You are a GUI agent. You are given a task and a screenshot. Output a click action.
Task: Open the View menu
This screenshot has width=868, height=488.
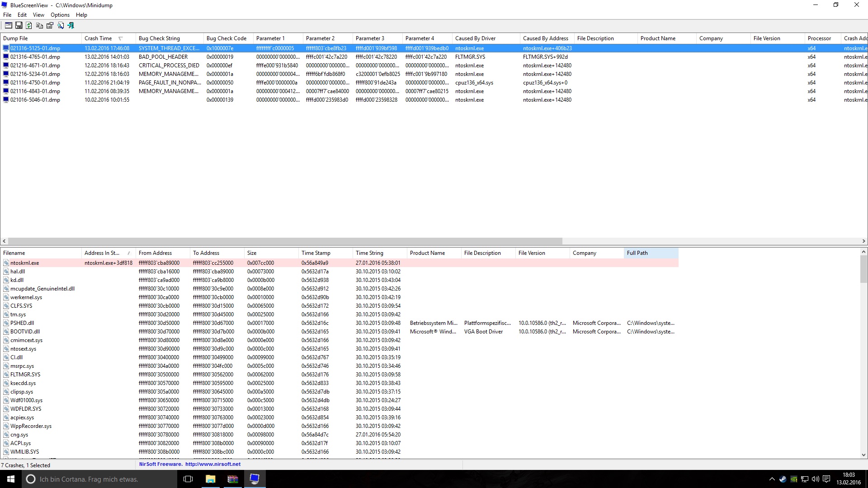click(38, 15)
